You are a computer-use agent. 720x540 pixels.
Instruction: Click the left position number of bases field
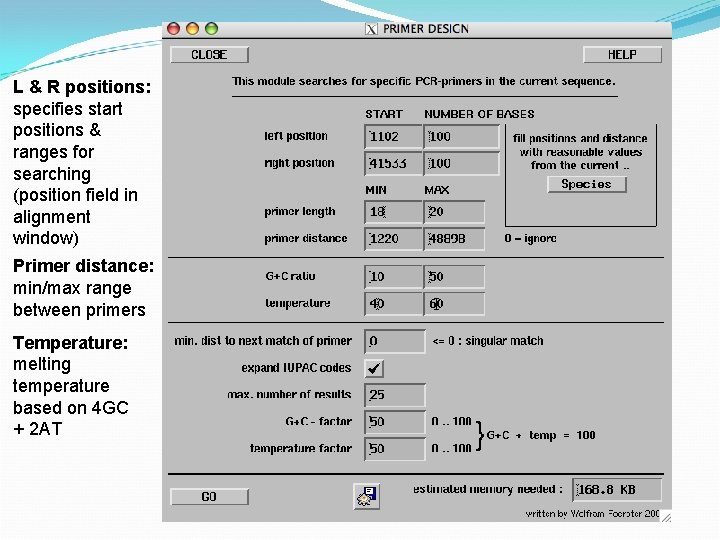point(461,137)
